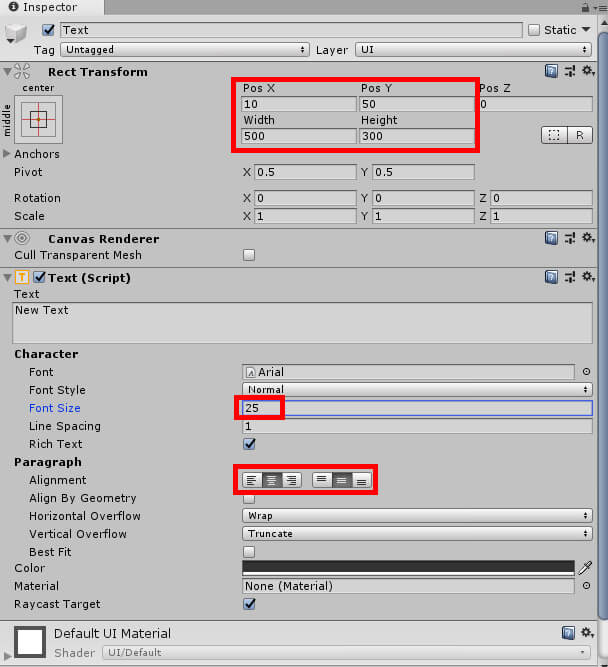Viewport: 608px width, 667px height.
Task: Open the Tag dropdown
Action: click(185, 49)
